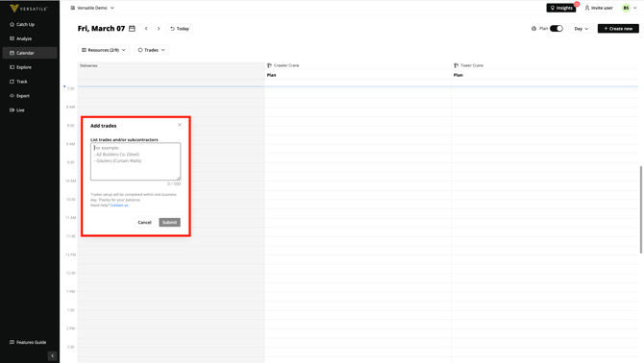
Task: Follow the Contact us link
Action: 119,206
